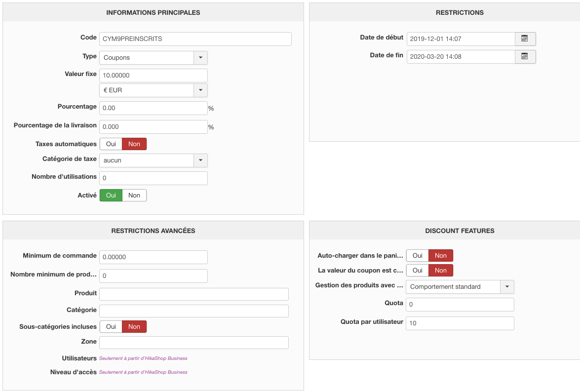Set Activé to Non

(x=134, y=196)
